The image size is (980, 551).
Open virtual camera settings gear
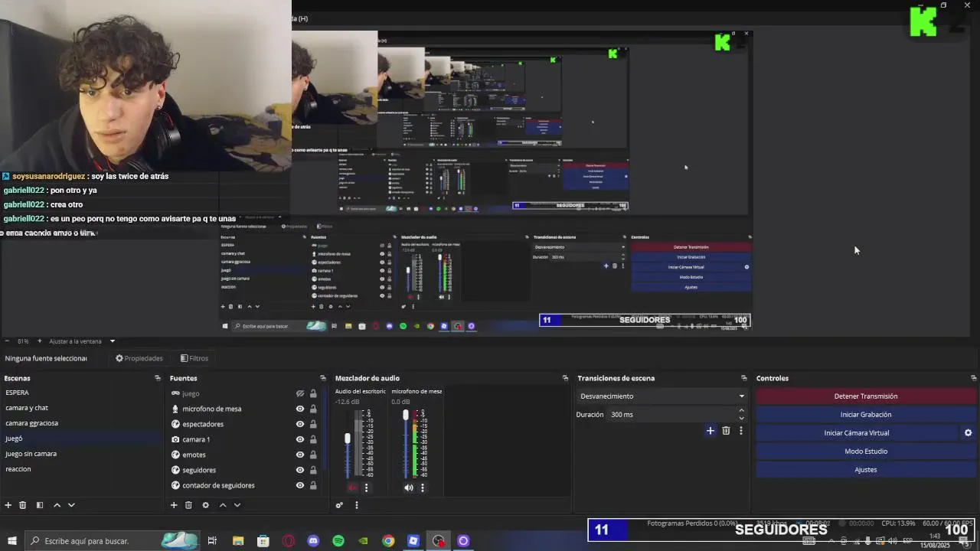968,433
